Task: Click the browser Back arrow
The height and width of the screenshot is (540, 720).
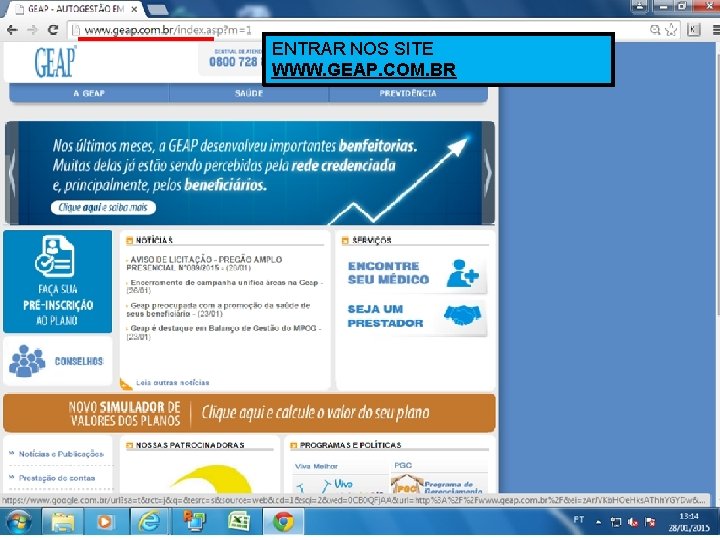Action: click(x=12, y=30)
